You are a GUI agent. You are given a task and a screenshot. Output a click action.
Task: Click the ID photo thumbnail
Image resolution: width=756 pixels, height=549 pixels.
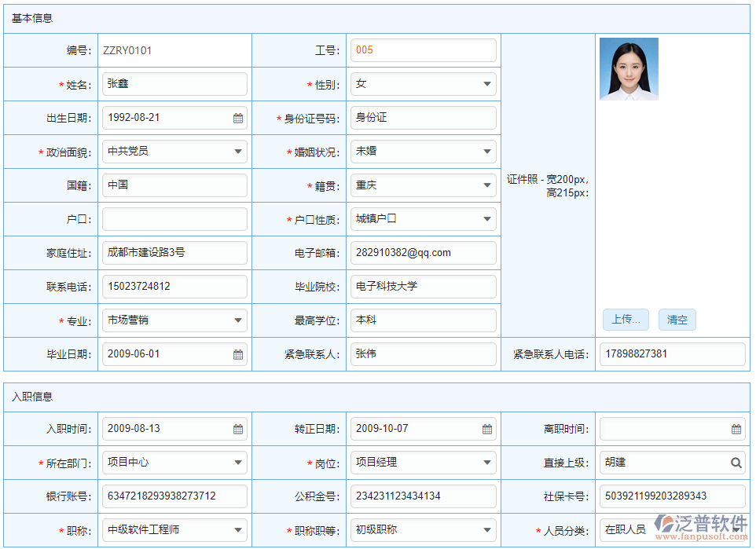click(629, 69)
